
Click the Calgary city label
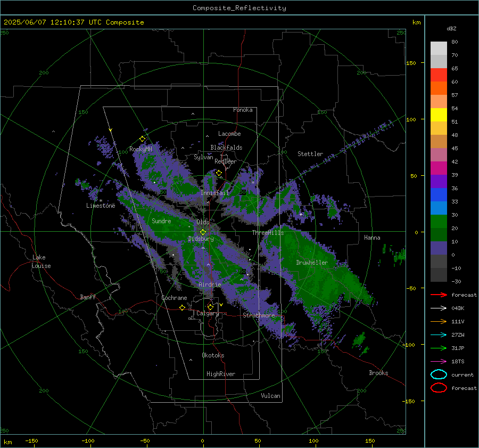(x=208, y=313)
